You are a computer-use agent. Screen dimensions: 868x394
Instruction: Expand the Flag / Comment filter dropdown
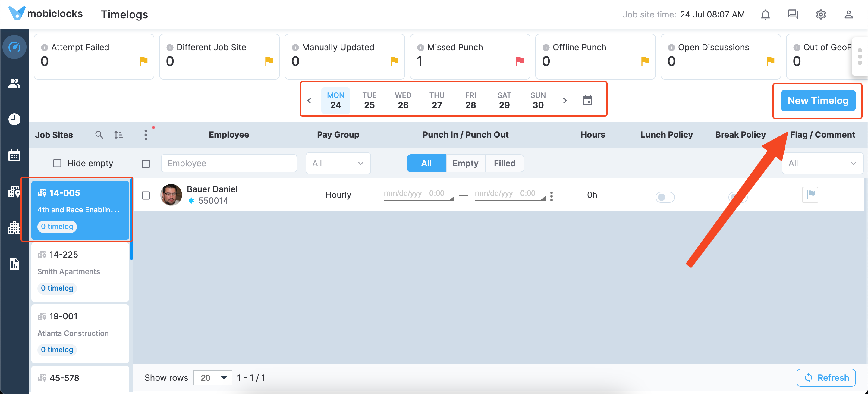[x=822, y=163]
